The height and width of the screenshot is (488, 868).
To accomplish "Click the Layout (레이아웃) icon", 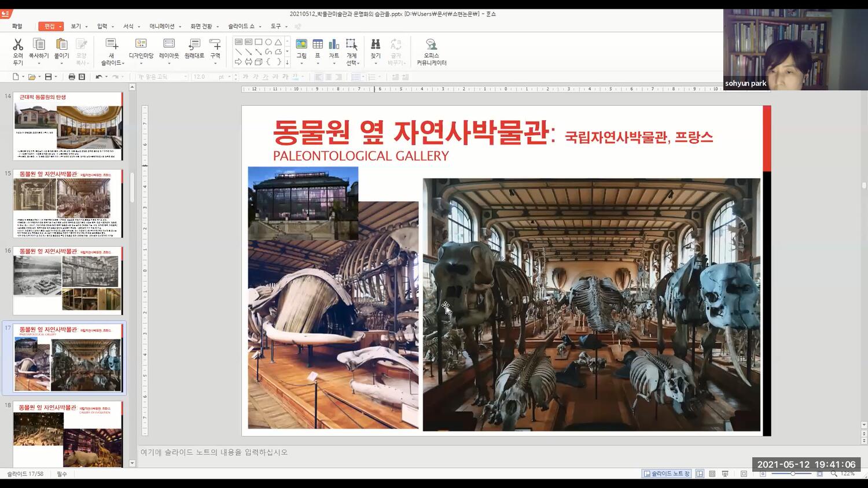I will tap(169, 45).
